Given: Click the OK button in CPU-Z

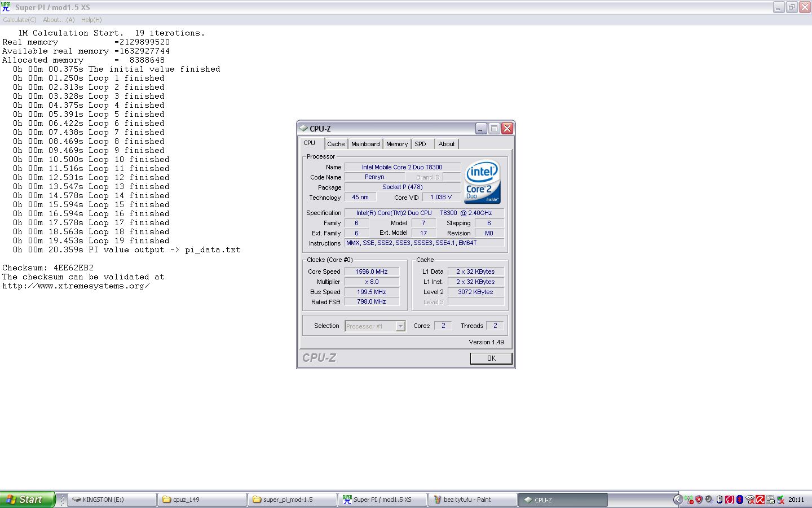Looking at the screenshot, I should [x=491, y=358].
